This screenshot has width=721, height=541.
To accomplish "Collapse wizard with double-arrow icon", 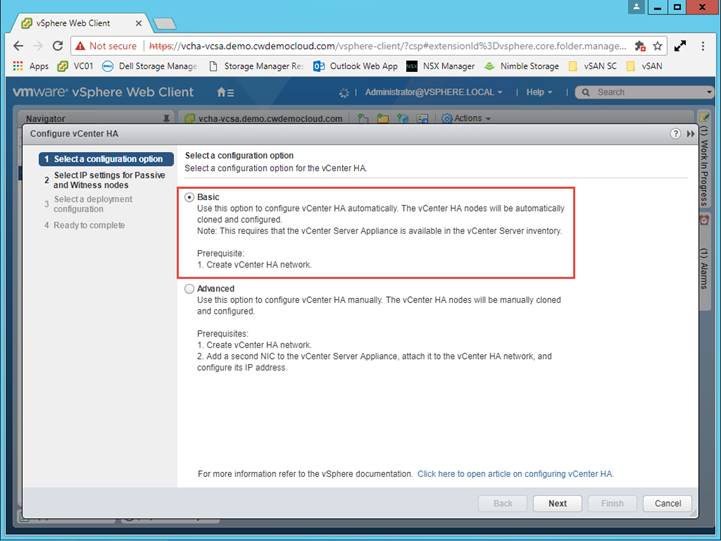I will tap(690, 134).
